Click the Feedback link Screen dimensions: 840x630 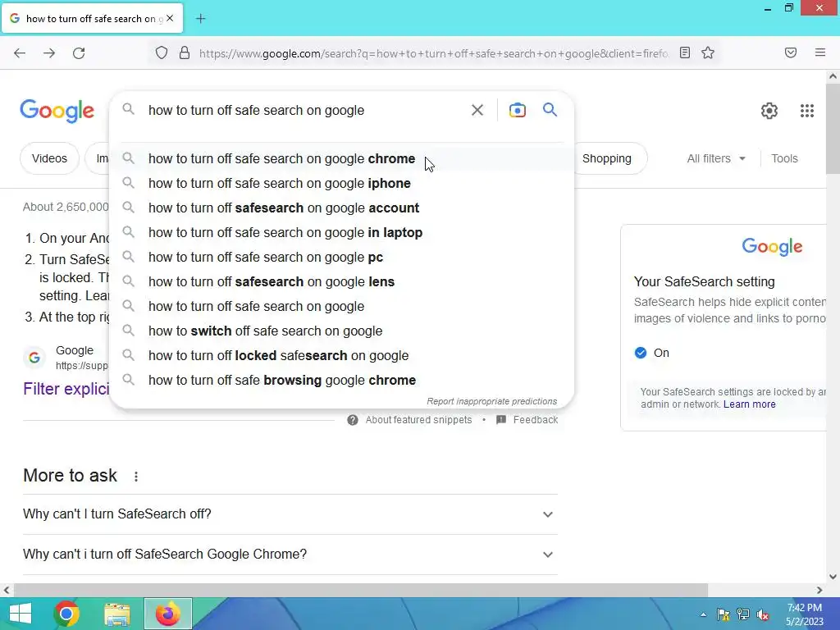point(535,420)
